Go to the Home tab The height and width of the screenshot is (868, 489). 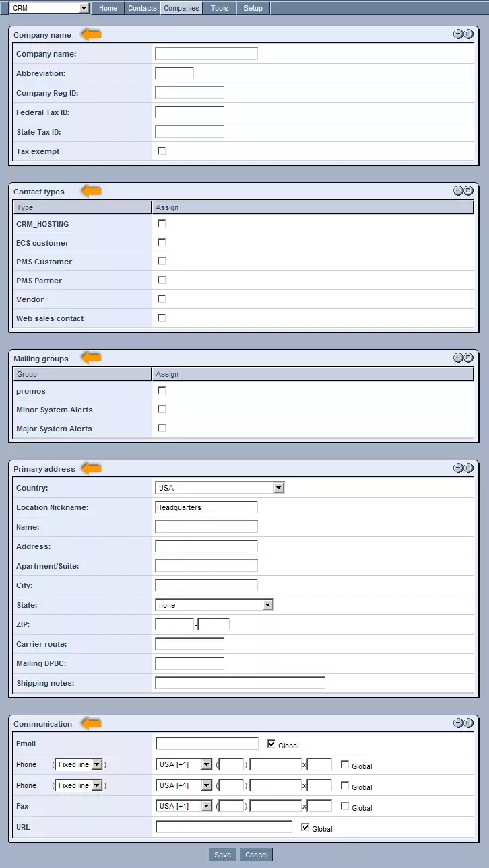pyautogui.click(x=108, y=8)
